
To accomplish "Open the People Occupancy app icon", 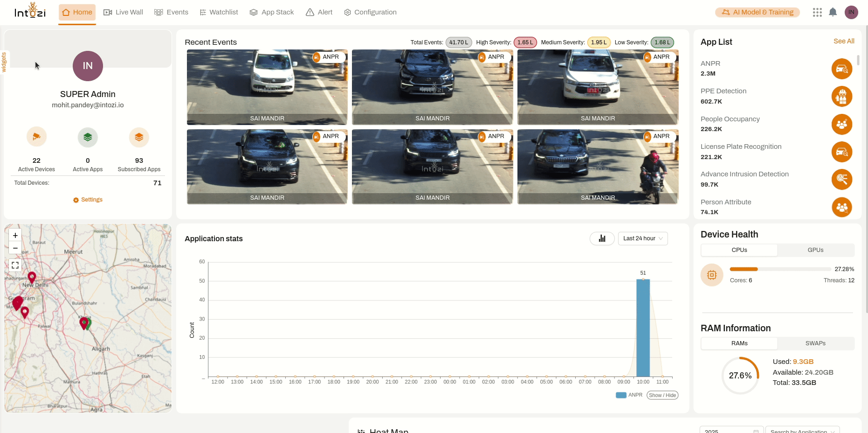I will click(842, 125).
